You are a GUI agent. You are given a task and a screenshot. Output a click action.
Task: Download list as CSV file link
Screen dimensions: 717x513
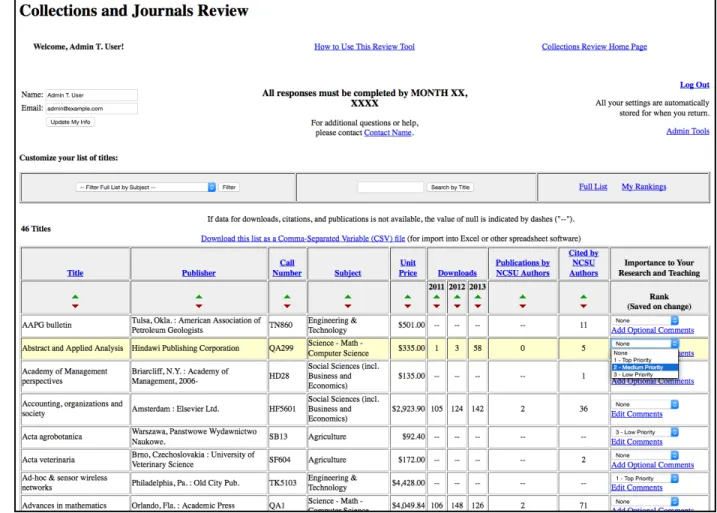point(303,239)
